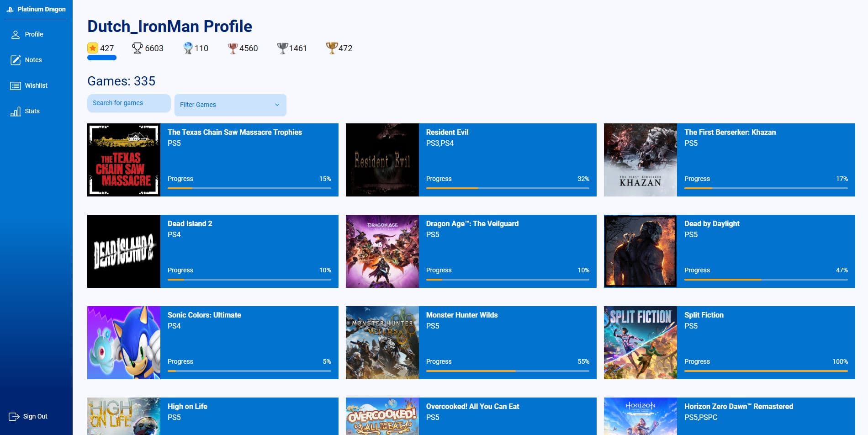868x435 pixels.
Task: Click the gold trophy icon showing 472
Action: point(331,48)
